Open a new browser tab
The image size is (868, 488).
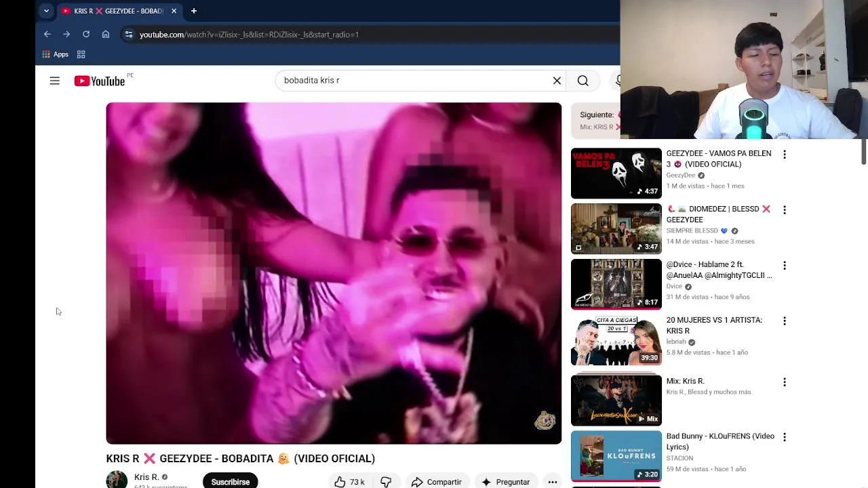pos(193,11)
